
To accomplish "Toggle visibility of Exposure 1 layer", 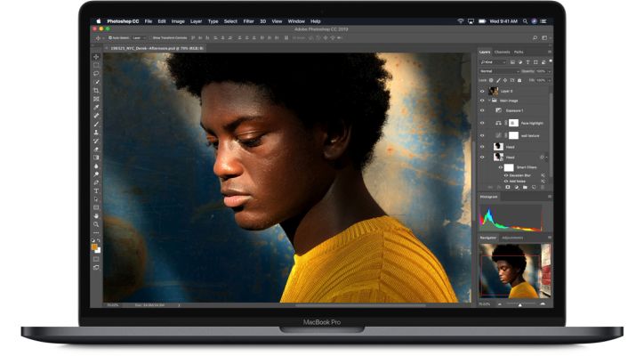I will pos(482,111).
